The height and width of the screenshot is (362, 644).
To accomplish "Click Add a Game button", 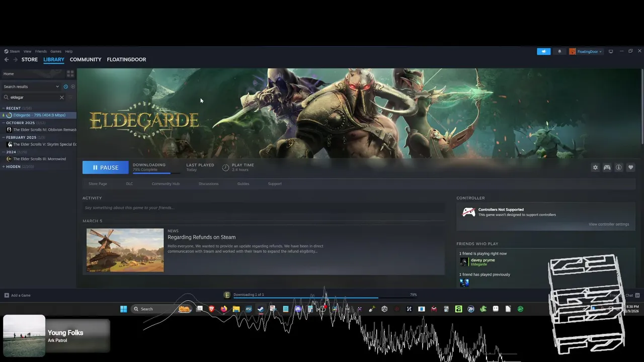I will click(x=18, y=295).
